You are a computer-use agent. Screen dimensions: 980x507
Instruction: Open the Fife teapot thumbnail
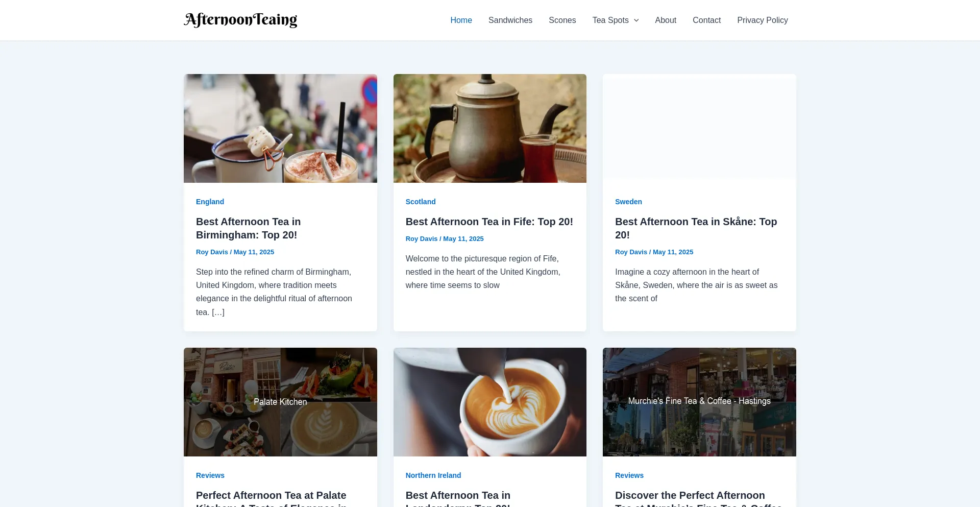(x=490, y=128)
